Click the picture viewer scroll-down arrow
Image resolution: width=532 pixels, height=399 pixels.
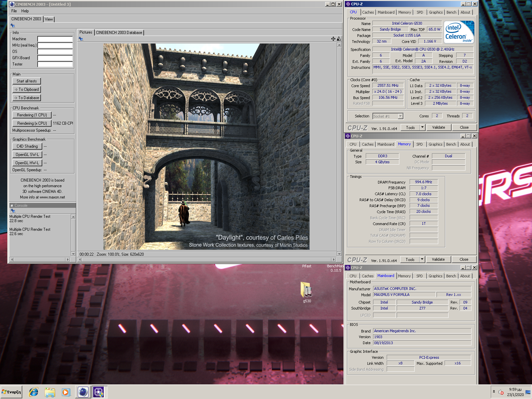tap(339, 254)
